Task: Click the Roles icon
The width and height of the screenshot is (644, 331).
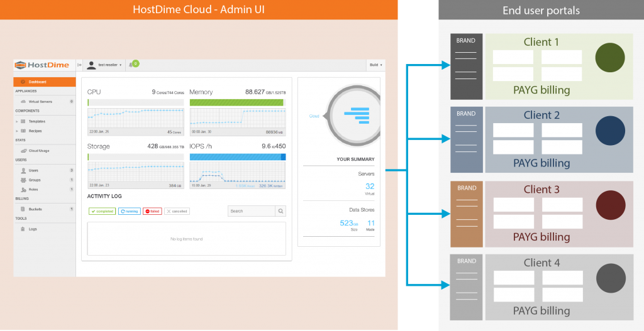Action: (23, 190)
